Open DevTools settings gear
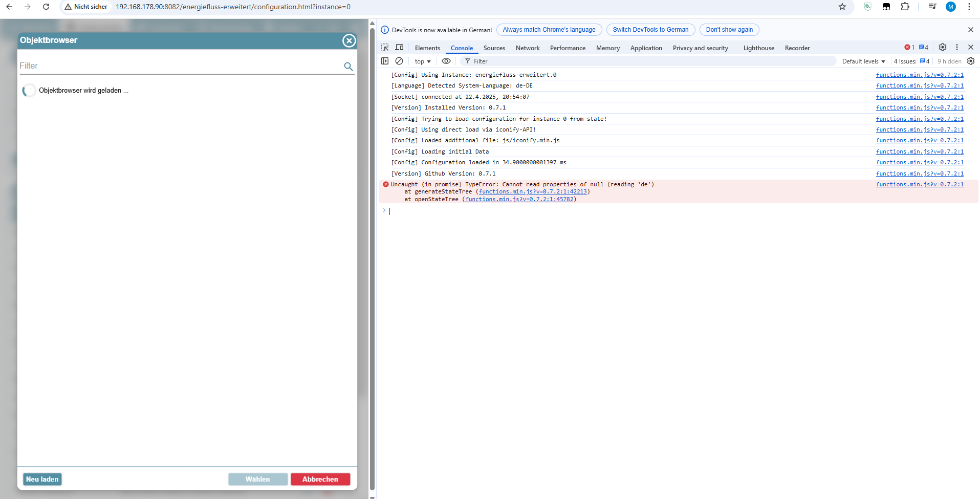This screenshot has width=980, height=499. pos(943,47)
